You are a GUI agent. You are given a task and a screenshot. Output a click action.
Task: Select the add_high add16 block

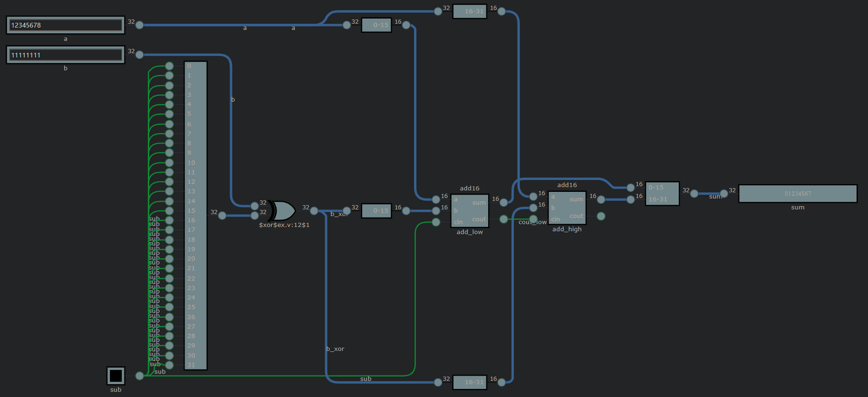pos(567,208)
